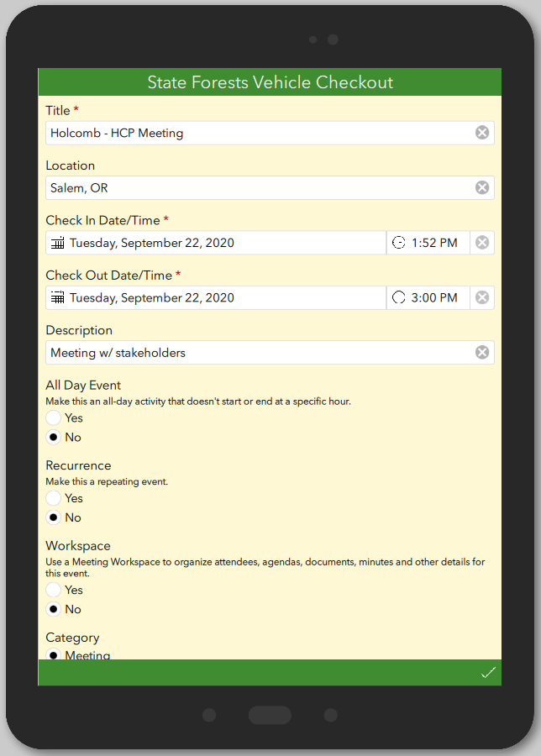
Task: Click the State Forests Vehicle Checkout header
Action: click(270, 82)
